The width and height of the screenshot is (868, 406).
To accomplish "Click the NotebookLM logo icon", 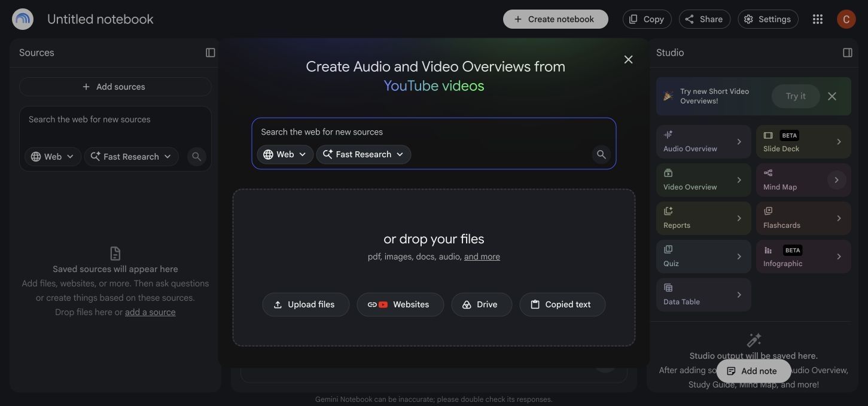I will tap(23, 19).
